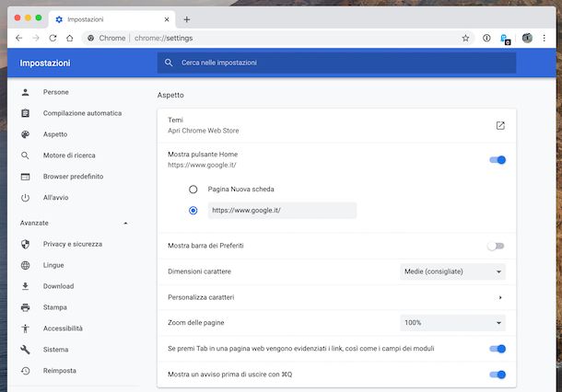
Task: Focus the Cerca nelle impostazioni search field
Action: 336,63
